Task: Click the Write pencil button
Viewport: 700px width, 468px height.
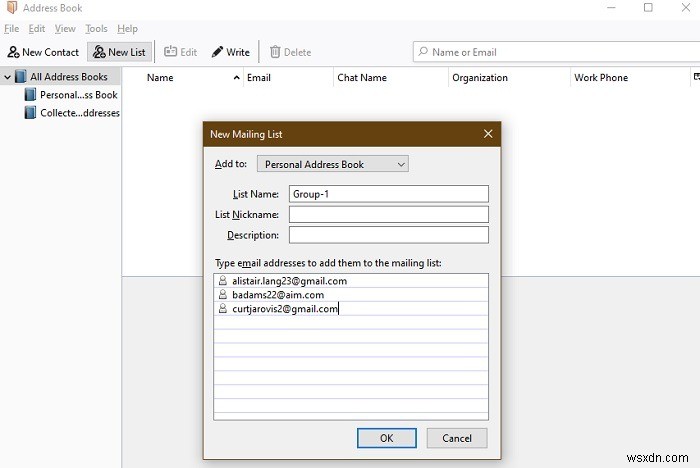Action: point(230,52)
